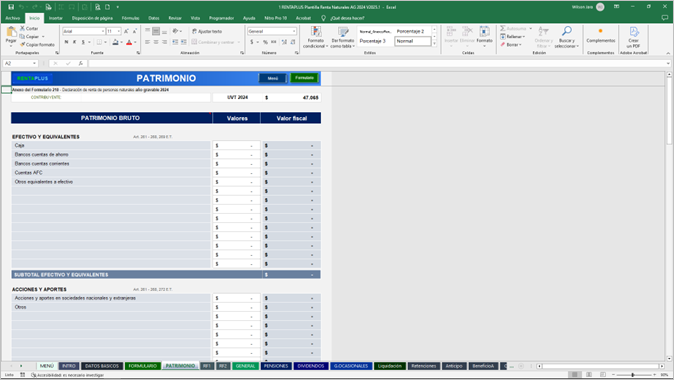Decrease decimal places
The height and width of the screenshot is (380, 674).
tap(293, 42)
